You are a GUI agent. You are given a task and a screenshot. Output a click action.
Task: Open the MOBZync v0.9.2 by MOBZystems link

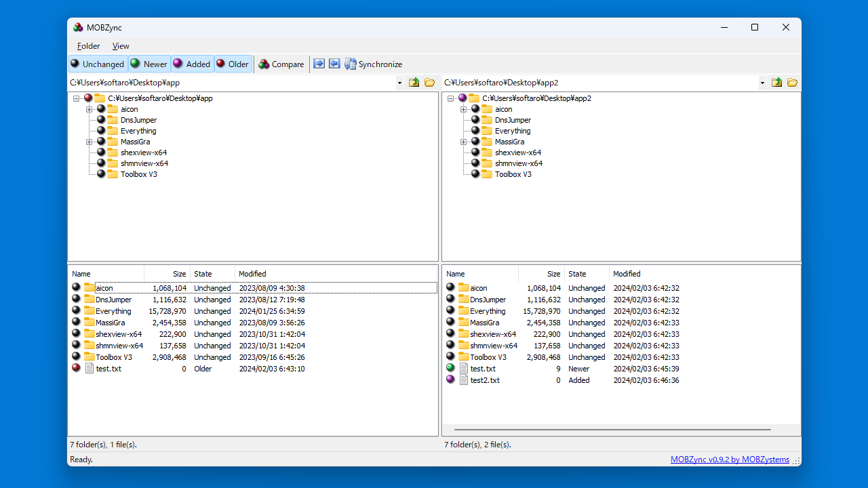(x=730, y=460)
